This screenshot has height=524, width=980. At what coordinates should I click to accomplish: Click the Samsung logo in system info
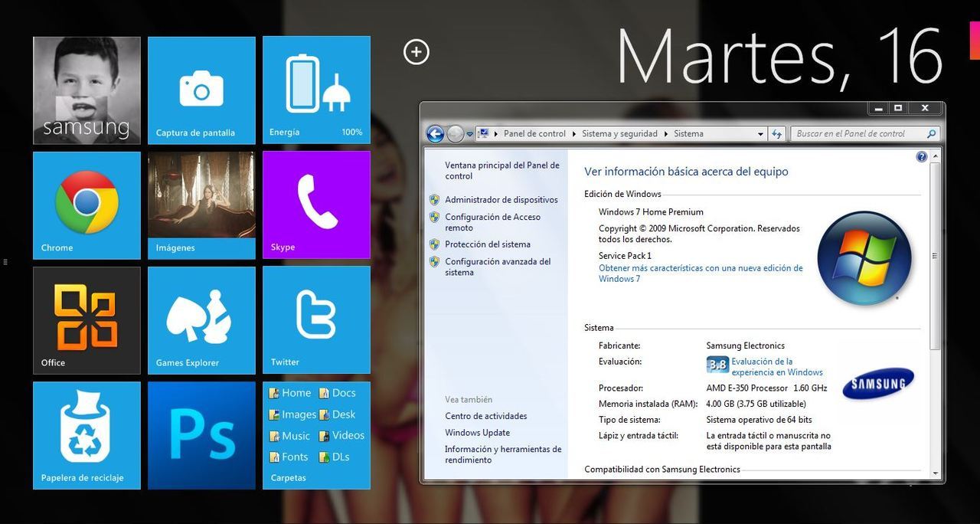878,383
